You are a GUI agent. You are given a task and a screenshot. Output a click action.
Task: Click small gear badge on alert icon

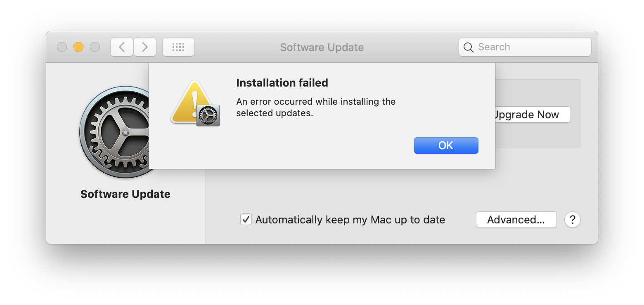point(208,115)
